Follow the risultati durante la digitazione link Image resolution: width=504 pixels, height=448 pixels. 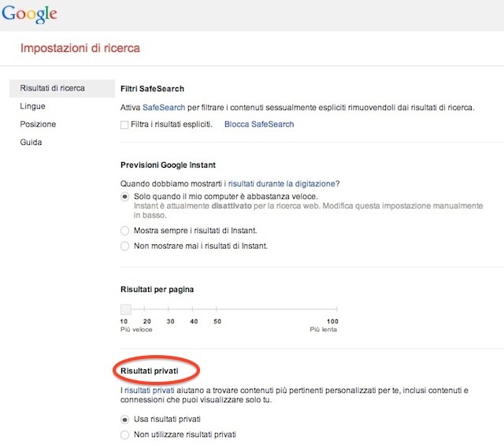coord(282,183)
